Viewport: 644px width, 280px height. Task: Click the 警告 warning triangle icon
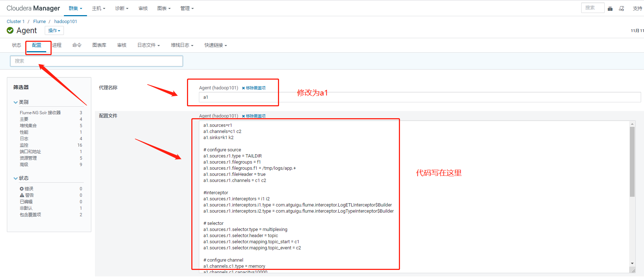(22, 195)
